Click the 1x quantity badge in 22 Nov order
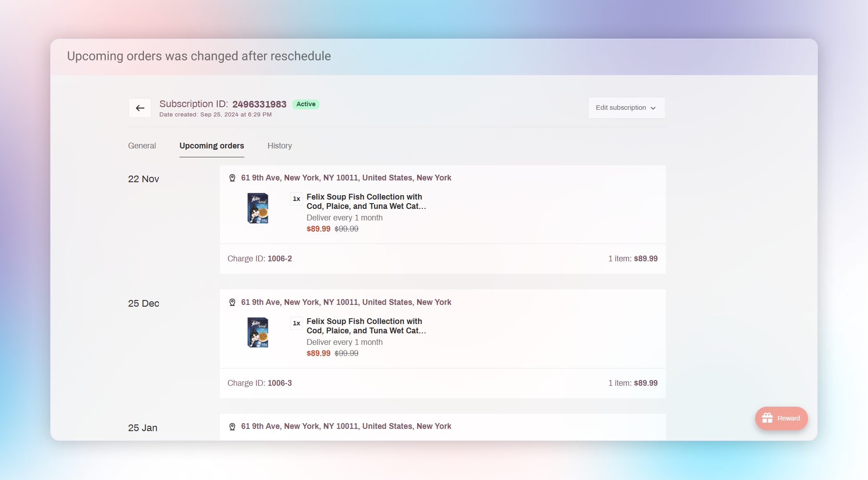868x480 pixels. (296, 199)
